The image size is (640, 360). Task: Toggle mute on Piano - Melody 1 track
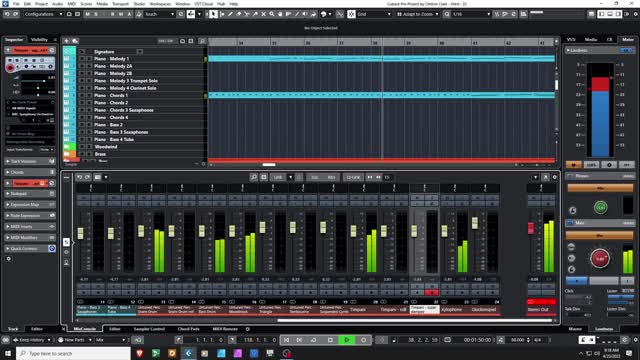(82, 59)
